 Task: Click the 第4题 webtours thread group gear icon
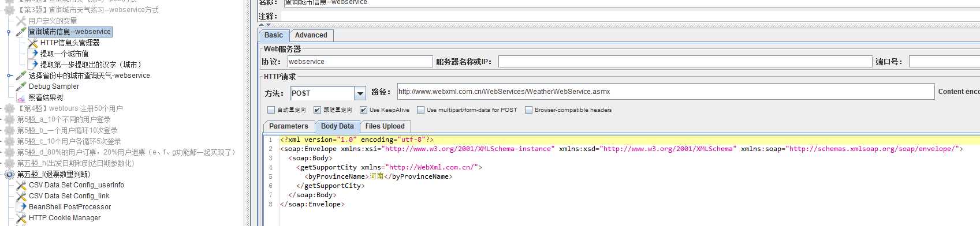coord(10,108)
